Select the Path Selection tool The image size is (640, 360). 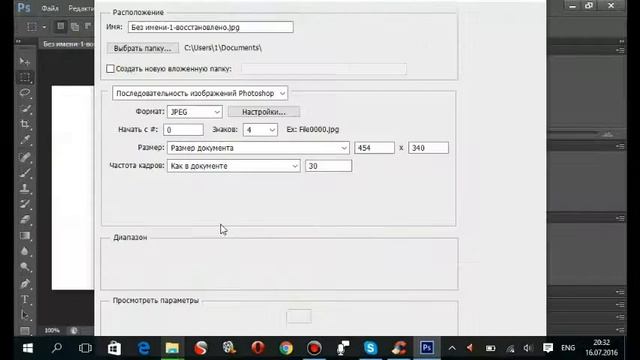25,315
